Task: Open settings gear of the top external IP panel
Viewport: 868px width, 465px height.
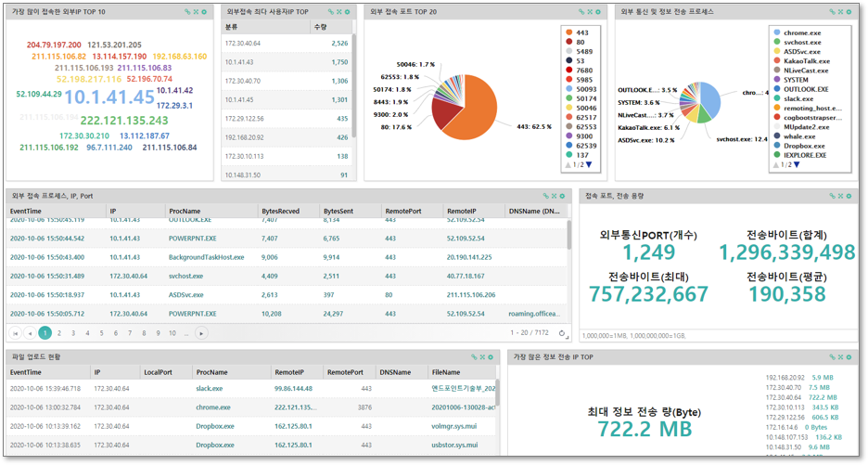Action: (x=204, y=12)
